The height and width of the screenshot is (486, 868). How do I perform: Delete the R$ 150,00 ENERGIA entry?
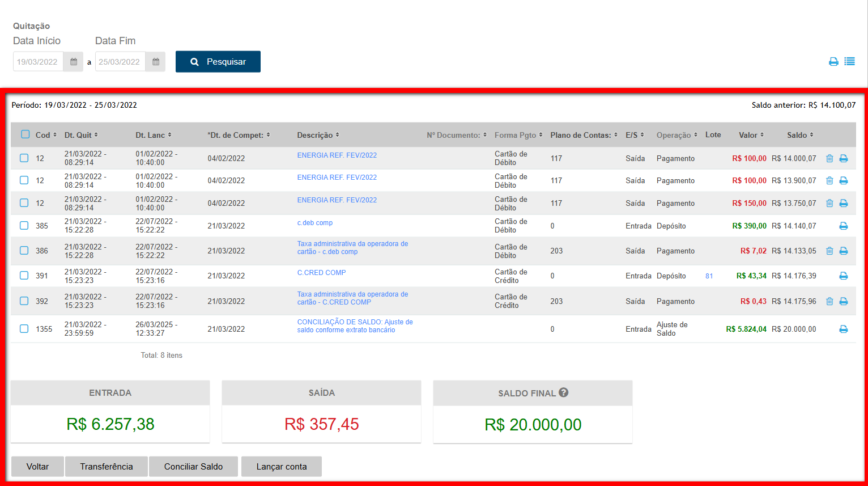[x=829, y=203]
